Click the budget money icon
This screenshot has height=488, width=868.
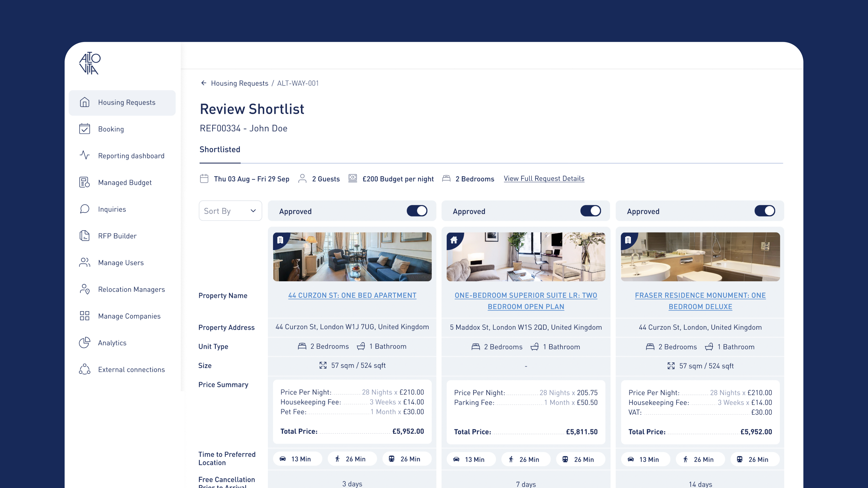(x=353, y=178)
